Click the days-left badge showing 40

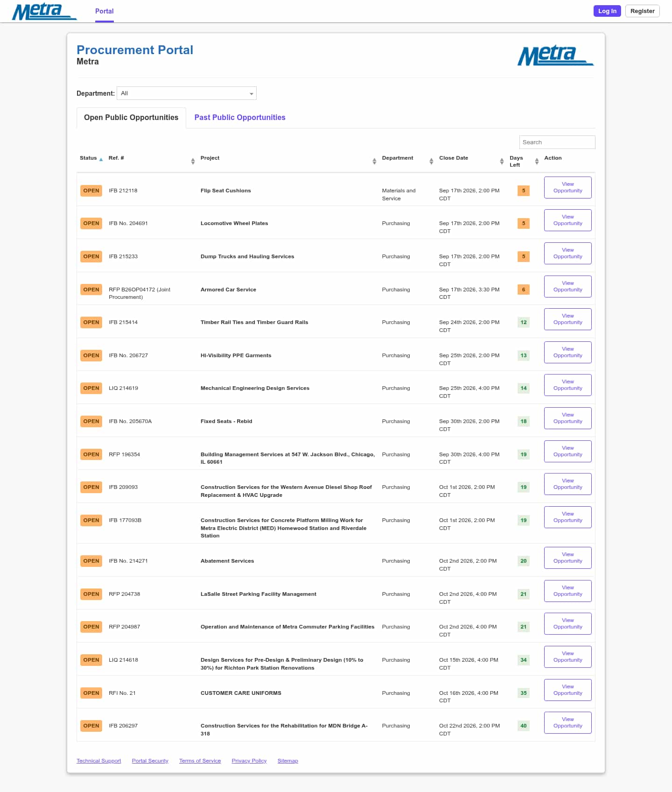[x=524, y=726]
